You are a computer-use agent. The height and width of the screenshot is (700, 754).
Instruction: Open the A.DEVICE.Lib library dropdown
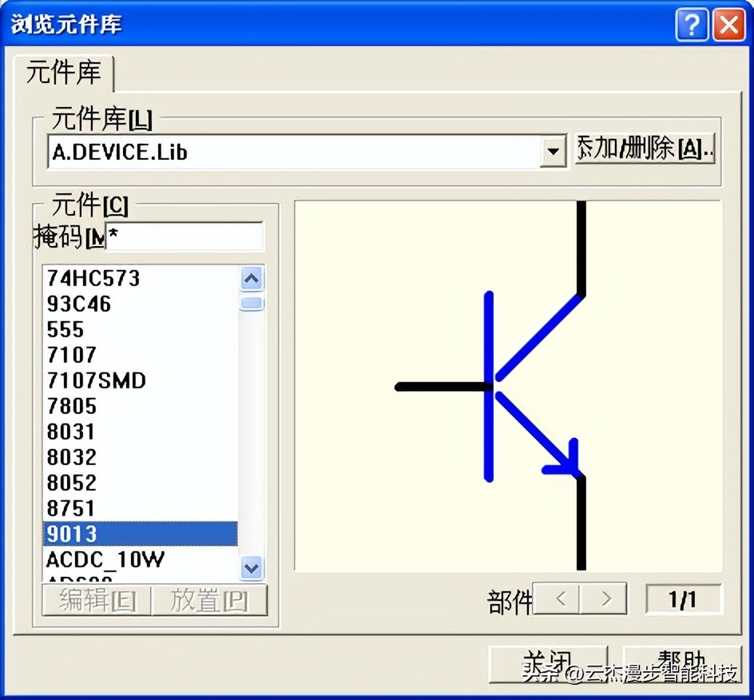554,150
